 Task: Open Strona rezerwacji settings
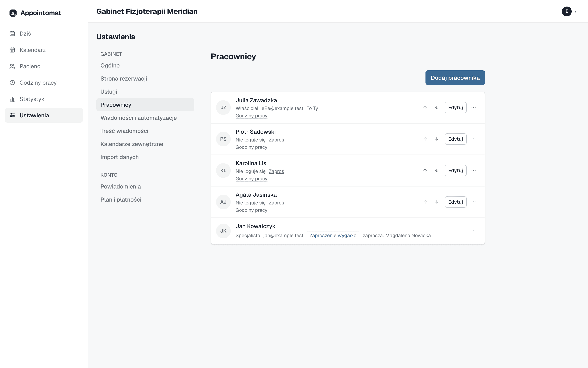(145, 79)
